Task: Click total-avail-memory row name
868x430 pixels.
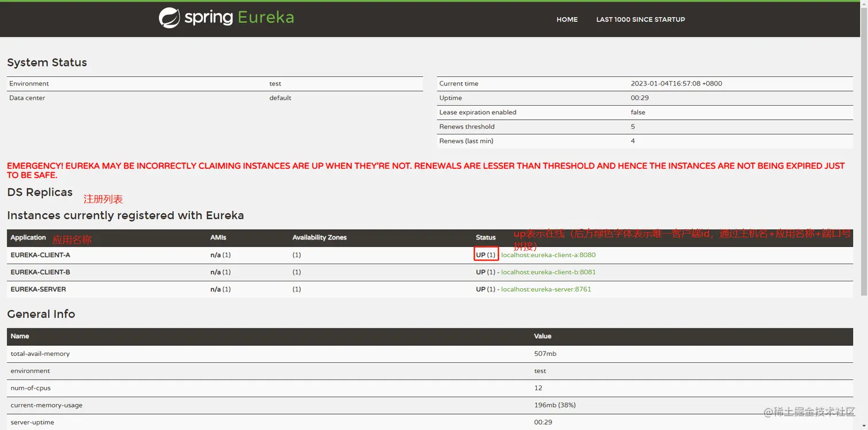Action: [x=40, y=354]
